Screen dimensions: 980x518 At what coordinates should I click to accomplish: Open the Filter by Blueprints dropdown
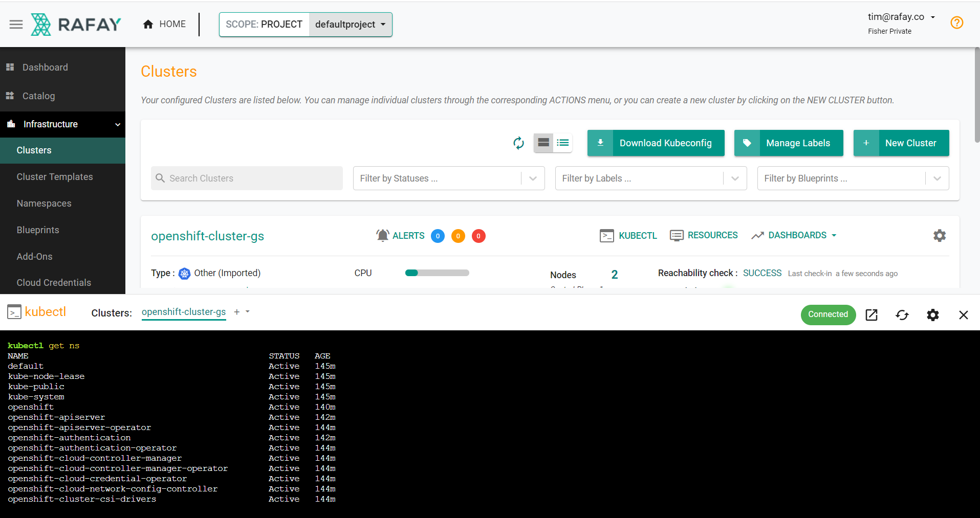click(853, 178)
